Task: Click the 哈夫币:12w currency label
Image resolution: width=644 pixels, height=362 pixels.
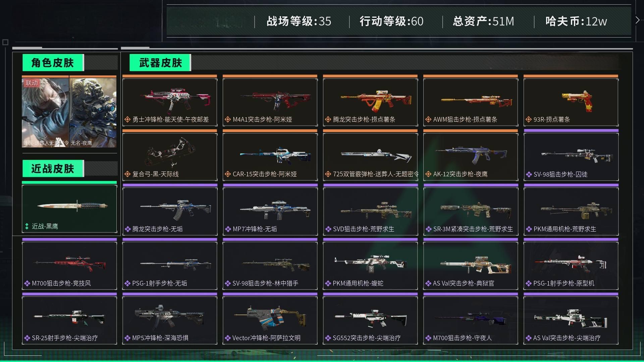Action: 576,21
